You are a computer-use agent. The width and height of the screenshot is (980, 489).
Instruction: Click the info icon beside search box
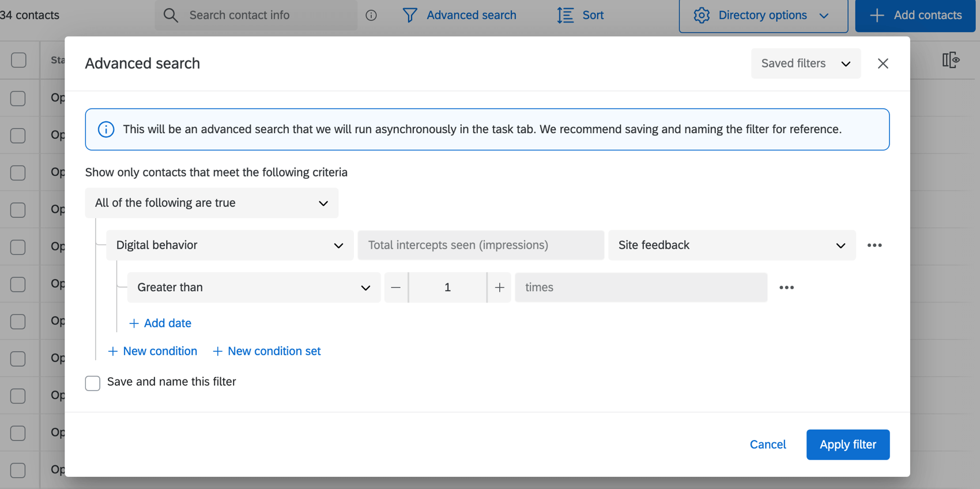pos(371,15)
